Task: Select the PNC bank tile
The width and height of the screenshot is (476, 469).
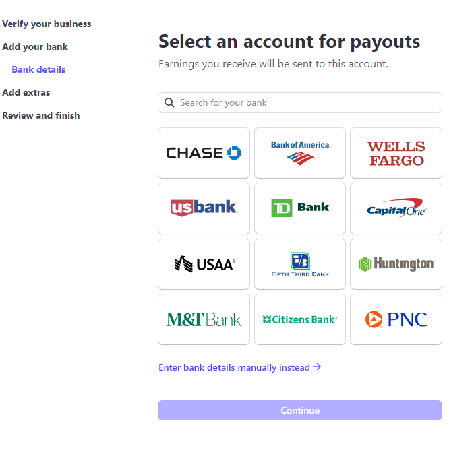Action: 396,319
